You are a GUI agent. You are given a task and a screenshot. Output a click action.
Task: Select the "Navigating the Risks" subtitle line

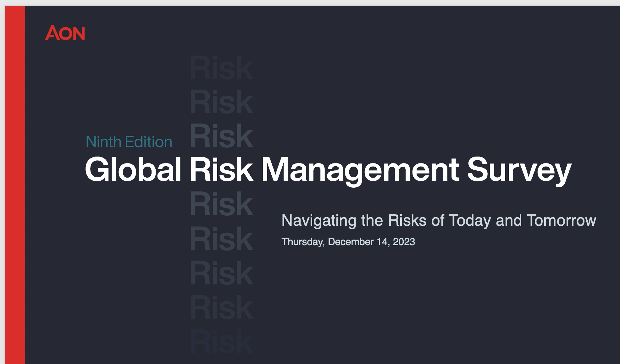point(439,220)
